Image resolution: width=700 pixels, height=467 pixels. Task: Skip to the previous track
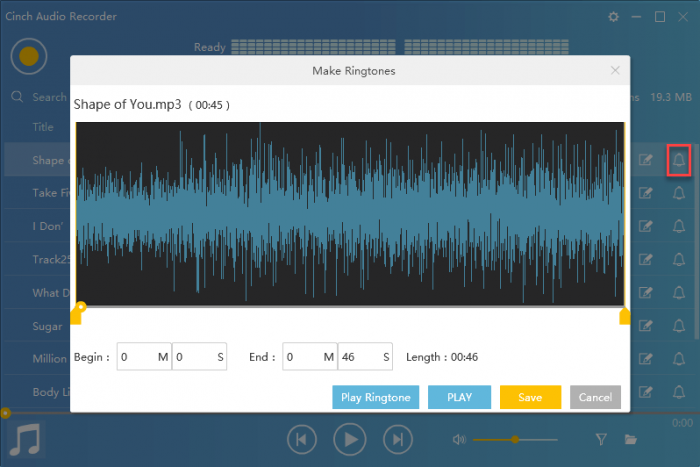[302, 440]
